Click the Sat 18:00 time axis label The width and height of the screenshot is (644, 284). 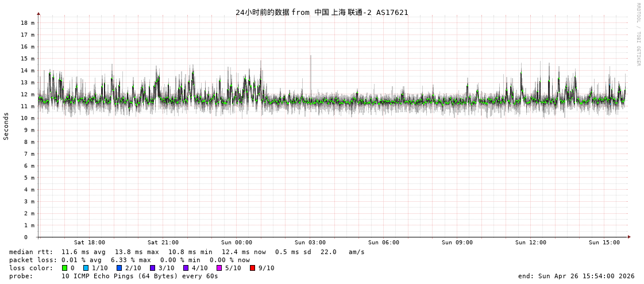[90, 243]
